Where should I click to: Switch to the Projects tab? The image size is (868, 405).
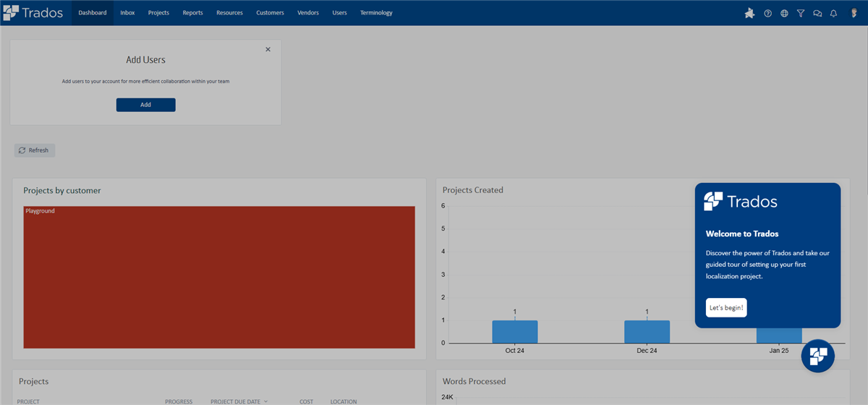tap(158, 13)
